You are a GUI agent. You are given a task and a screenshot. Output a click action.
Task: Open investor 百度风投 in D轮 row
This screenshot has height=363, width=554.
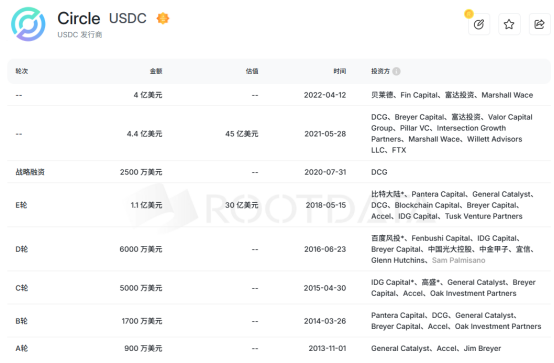point(387,238)
